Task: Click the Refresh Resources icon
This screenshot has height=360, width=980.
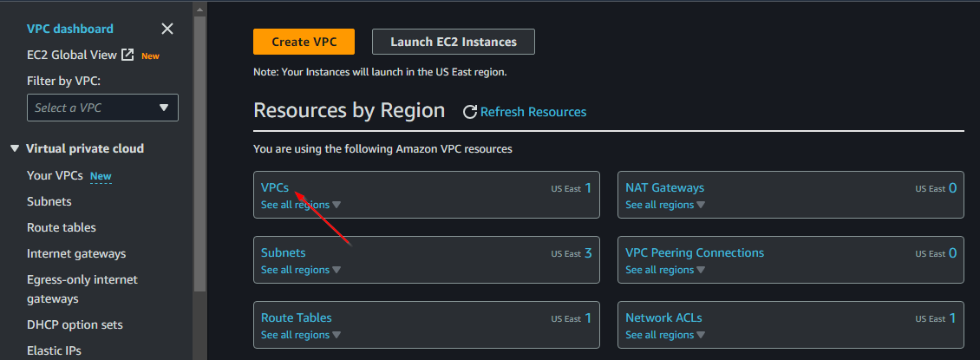Action: [470, 112]
